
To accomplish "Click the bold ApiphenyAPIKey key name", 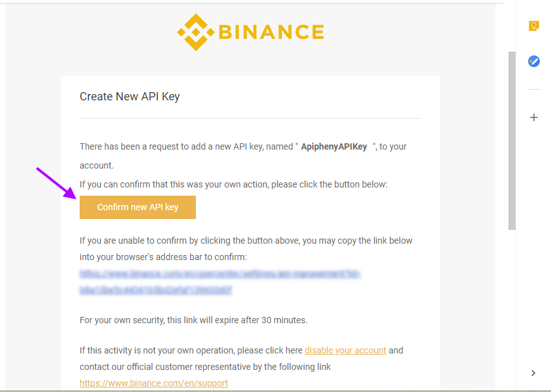I will (x=334, y=146).
